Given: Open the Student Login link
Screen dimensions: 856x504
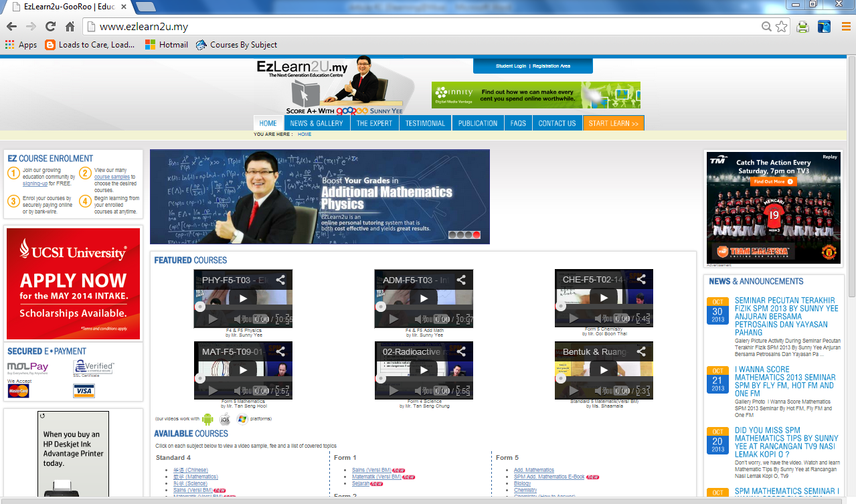Looking at the screenshot, I should 511,66.
